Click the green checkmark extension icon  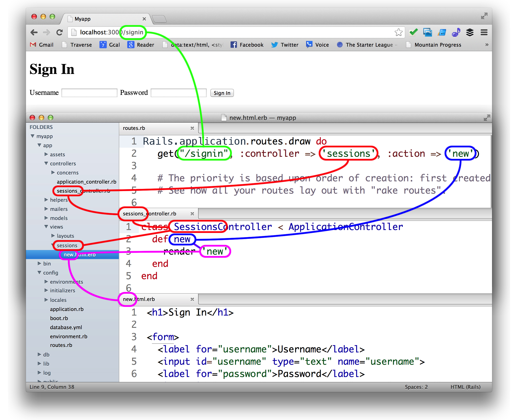tap(413, 32)
